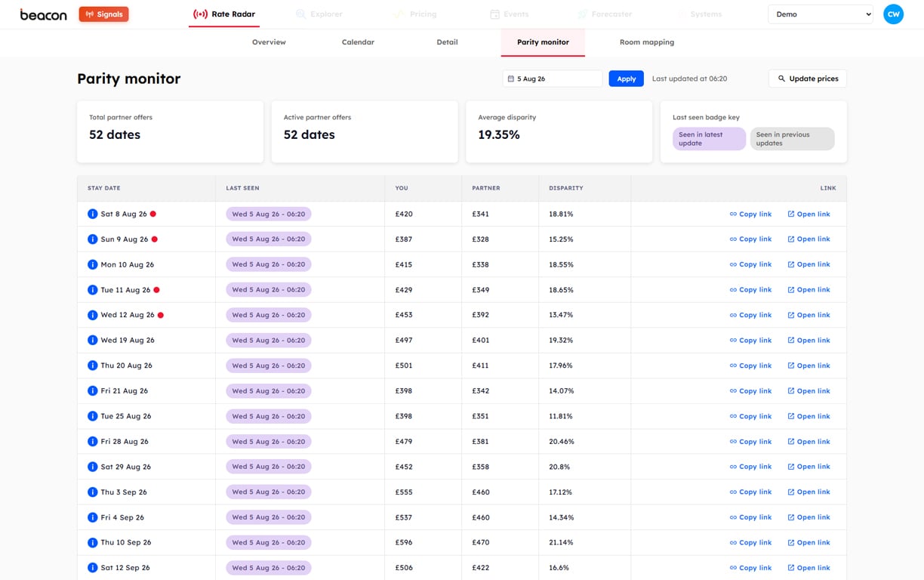Click the Seen in latest update badge
Image resolution: width=924 pixels, height=580 pixels.
tap(709, 139)
